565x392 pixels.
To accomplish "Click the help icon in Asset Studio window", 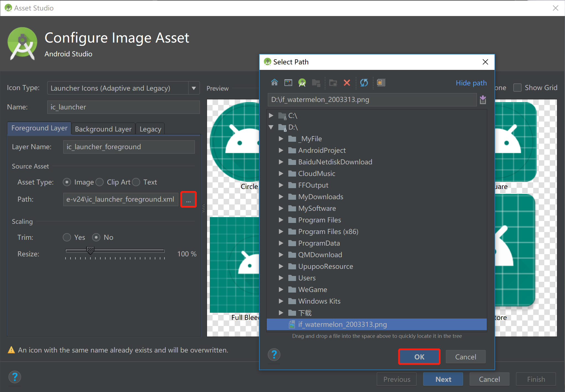I will coord(15,377).
